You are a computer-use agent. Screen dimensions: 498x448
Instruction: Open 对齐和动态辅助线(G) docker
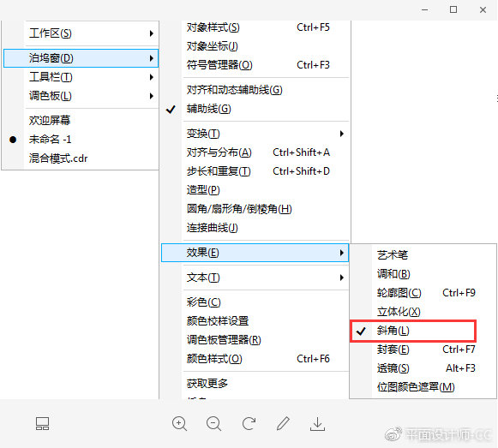(x=255, y=90)
